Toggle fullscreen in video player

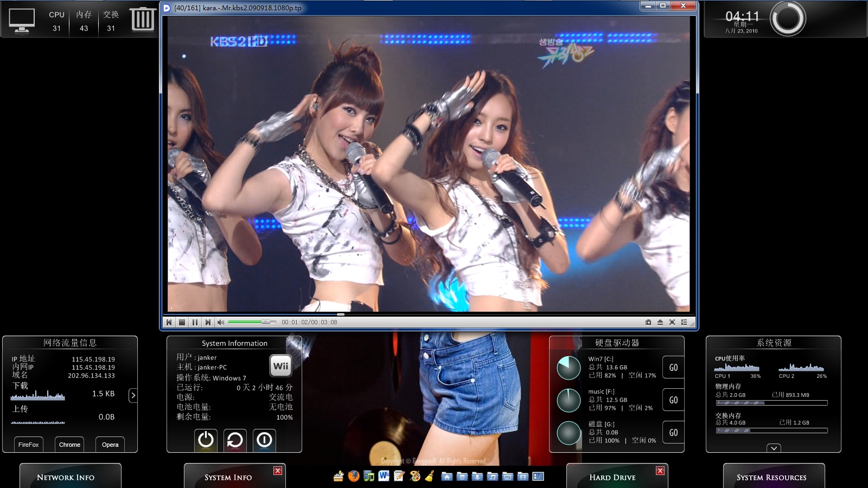[672, 322]
